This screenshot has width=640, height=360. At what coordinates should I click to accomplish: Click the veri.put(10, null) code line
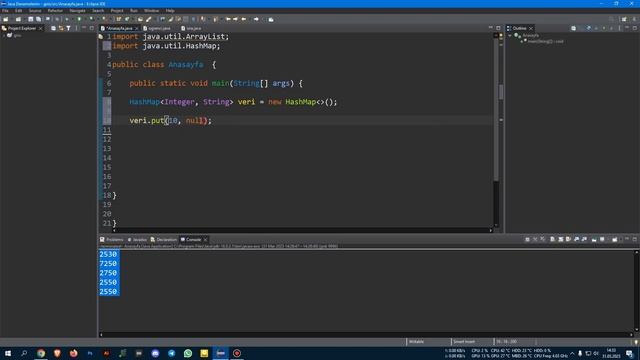(171, 120)
